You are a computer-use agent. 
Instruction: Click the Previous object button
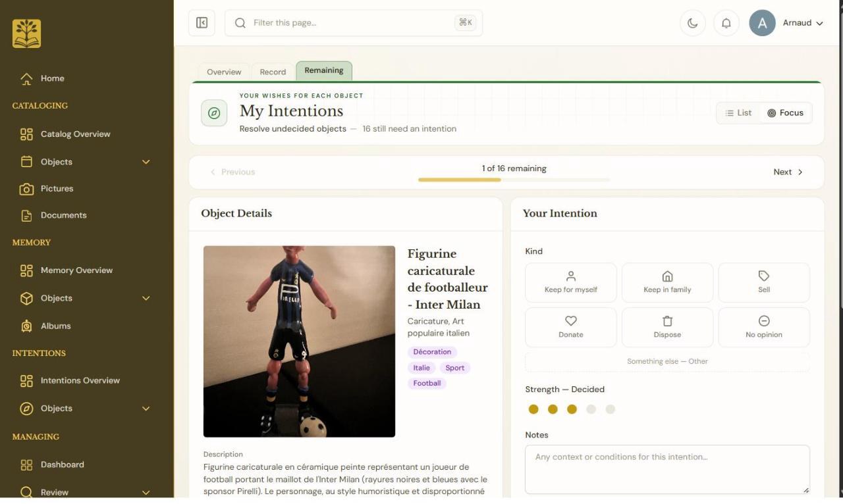click(232, 172)
